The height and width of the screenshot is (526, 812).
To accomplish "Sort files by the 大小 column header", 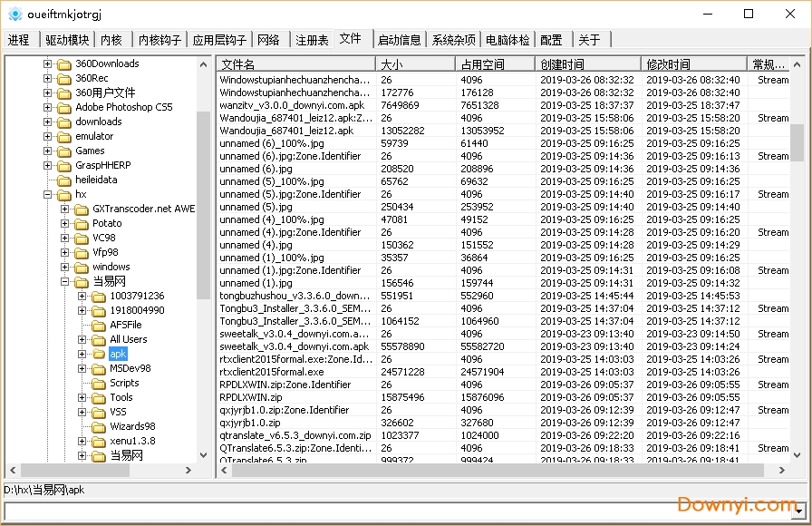I will [414, 64].
